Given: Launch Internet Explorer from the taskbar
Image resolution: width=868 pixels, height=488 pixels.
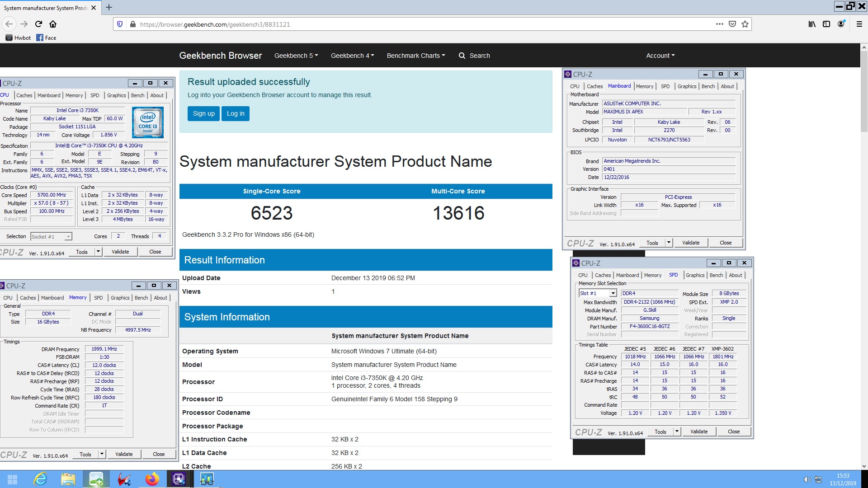Looking at the screenshot, I should [40, 479].
